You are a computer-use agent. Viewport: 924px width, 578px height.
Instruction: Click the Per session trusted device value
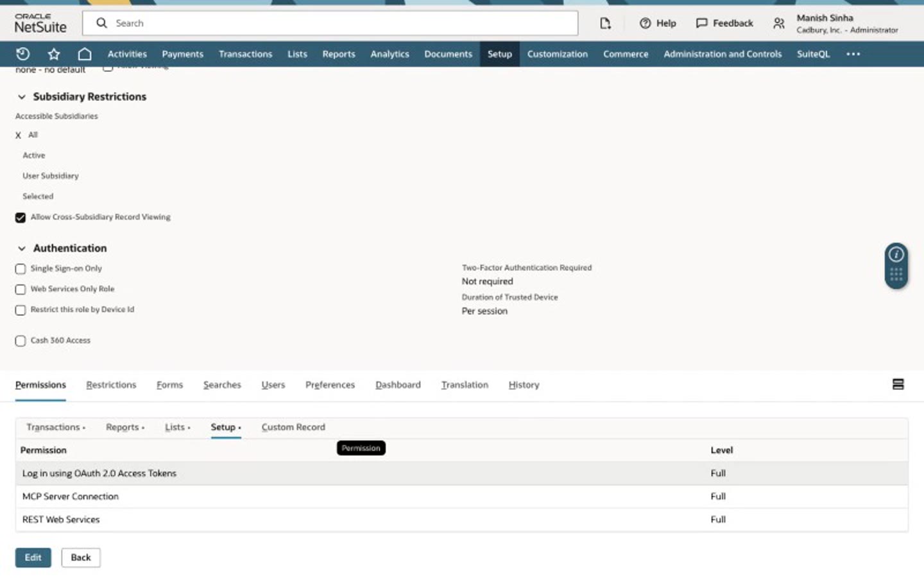[484, 311]
